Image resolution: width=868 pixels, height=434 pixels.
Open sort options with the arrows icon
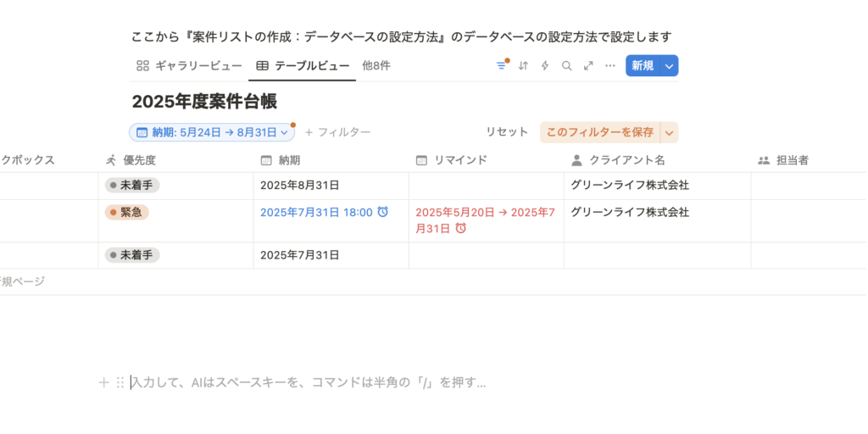tap(523, 65)
